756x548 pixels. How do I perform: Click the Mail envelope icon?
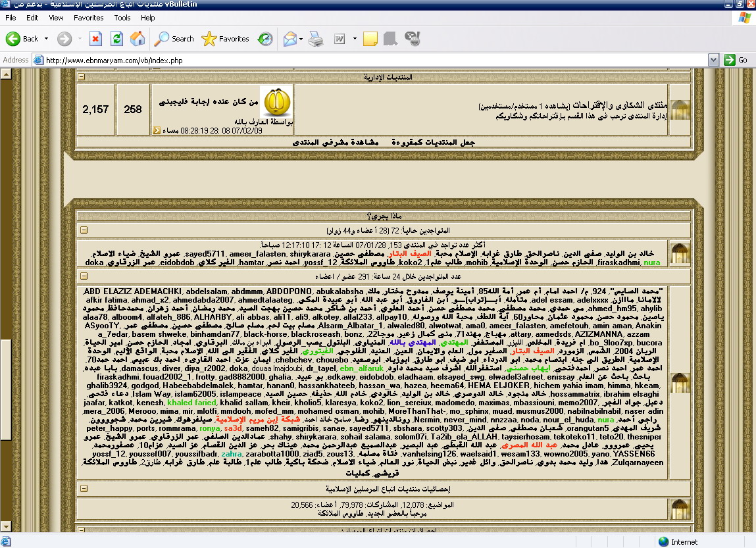[290, 39]
